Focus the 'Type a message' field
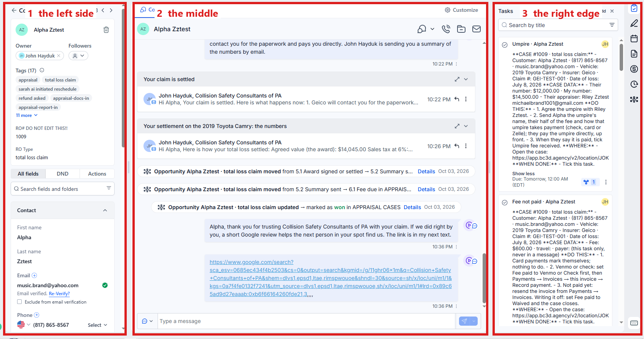The height and width of the screenshot is (339, 644). 307,321
